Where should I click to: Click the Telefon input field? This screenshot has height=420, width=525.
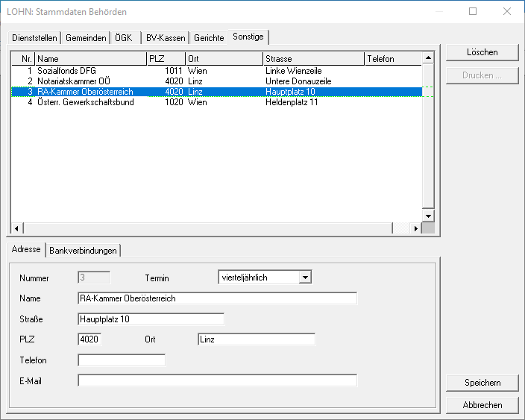(x=121, y=360)
